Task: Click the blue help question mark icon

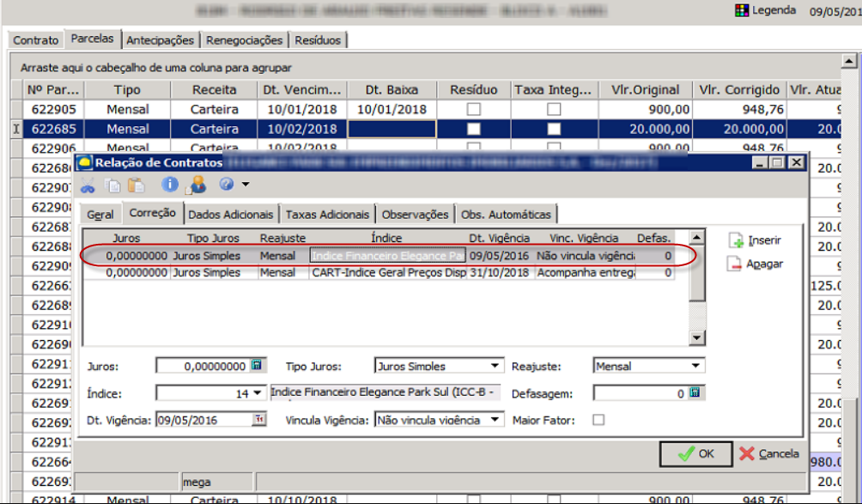Action: 226,185
